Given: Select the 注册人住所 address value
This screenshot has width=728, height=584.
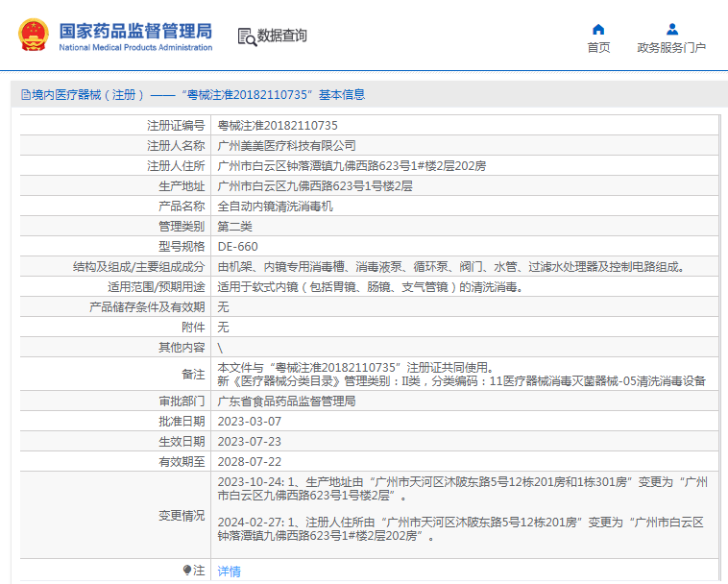Looking at the screenshot, I should point(352,166).
